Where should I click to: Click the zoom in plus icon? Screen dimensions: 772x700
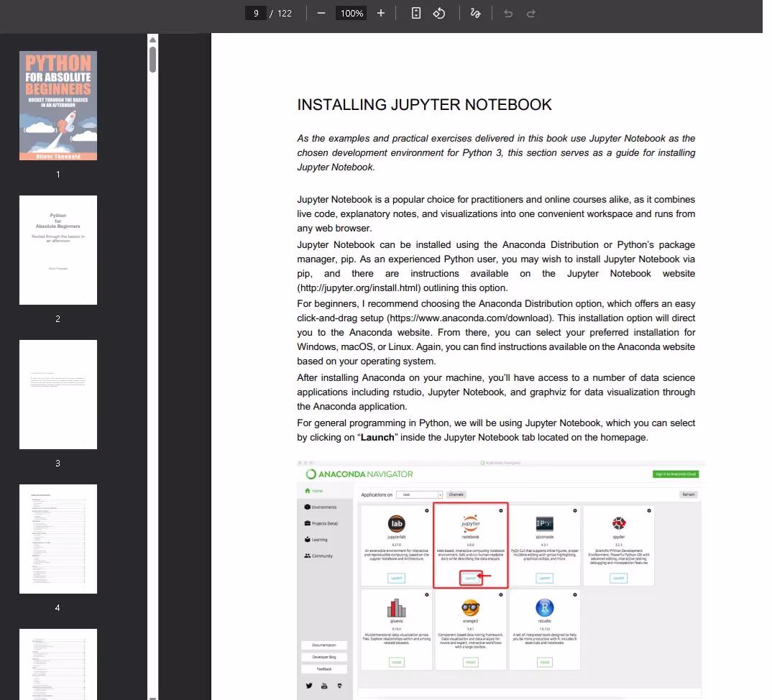coord(381,13)
